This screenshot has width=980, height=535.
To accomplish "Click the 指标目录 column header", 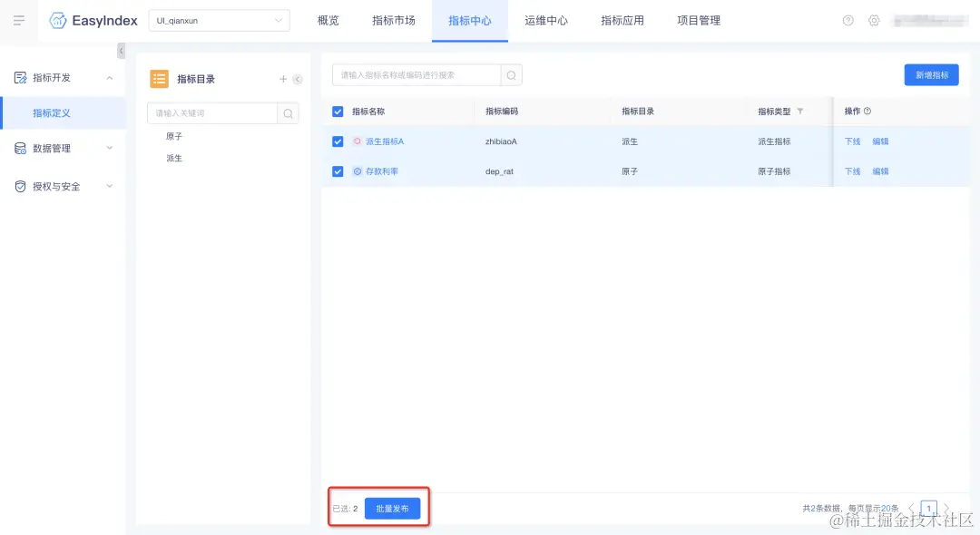I will [638, 112].
